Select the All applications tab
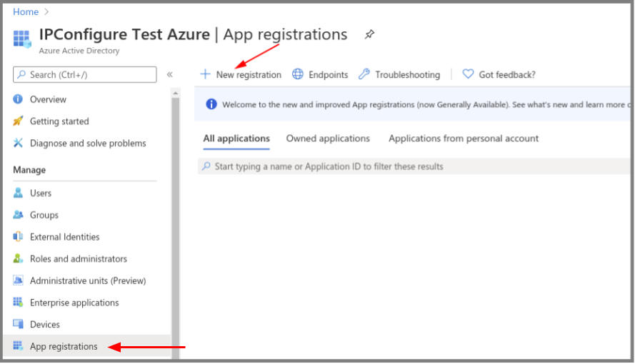 (x=236, y=138)
